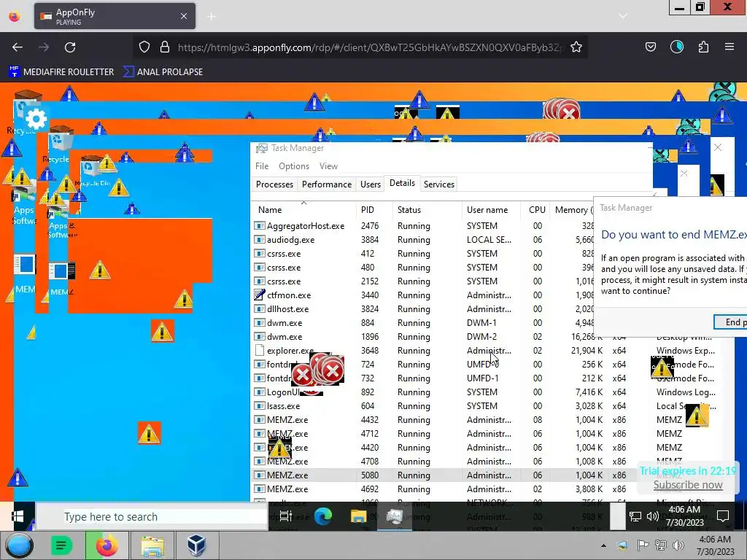Go back with the Firefox back arrow

(x=18, y=47)
